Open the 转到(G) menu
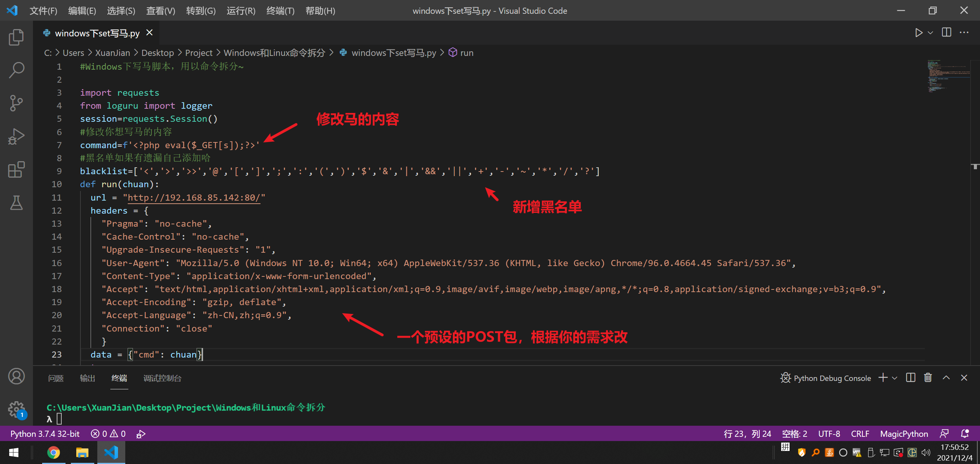This screenshot has width=980, height=464. click(x=201, y=11)
